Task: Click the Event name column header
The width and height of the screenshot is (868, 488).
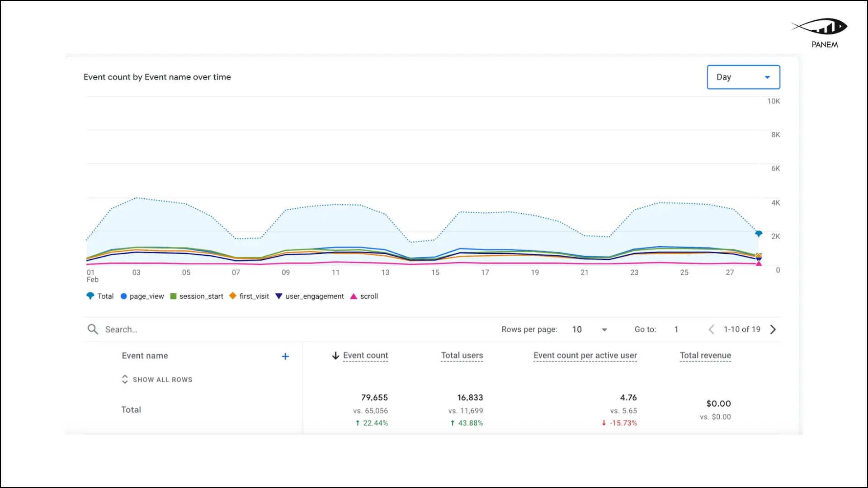Action: click(x=145, y=356)
